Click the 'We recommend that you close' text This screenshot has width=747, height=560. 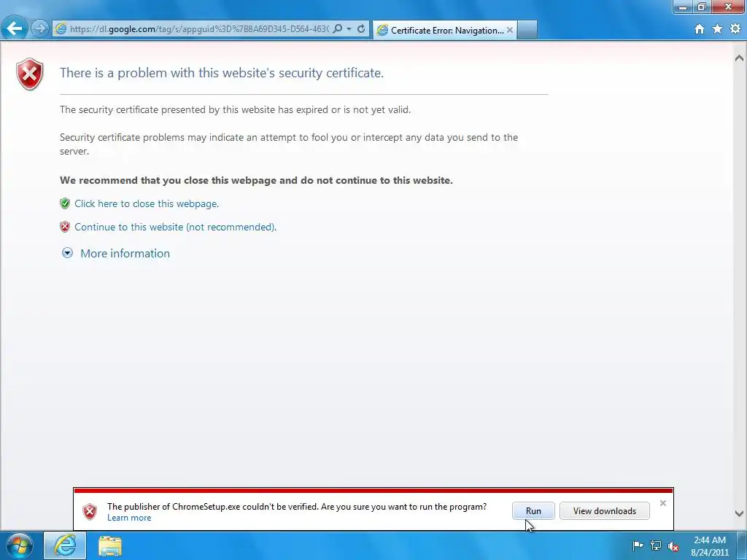pos(256,181)
